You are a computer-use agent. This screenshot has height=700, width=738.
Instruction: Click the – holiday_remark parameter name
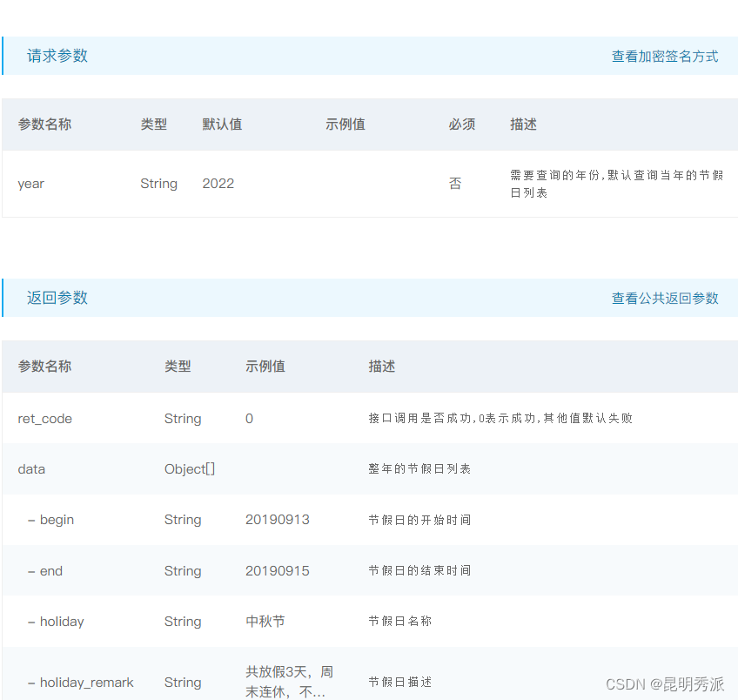pos(80,682)
